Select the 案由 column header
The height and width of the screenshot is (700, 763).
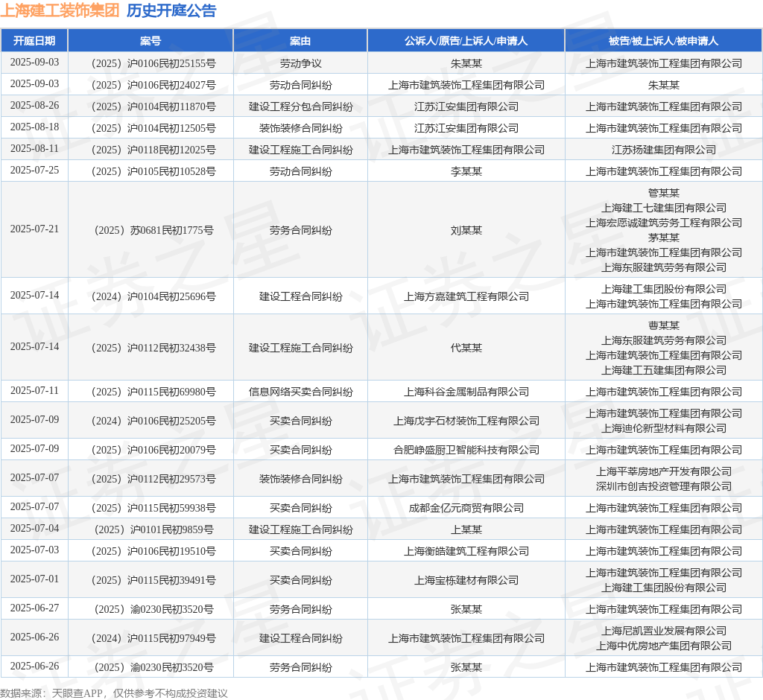pyautogui.click(x=300, y=41)
